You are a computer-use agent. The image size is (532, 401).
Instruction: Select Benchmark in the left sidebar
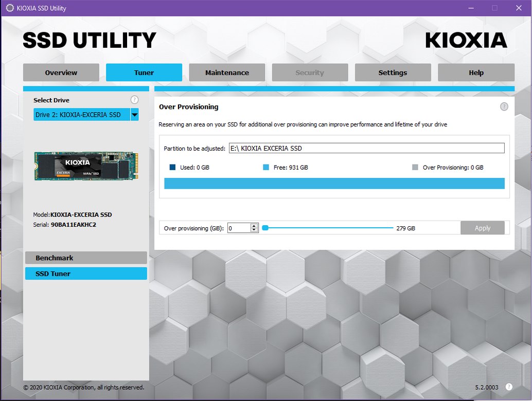tap(85, 258)
